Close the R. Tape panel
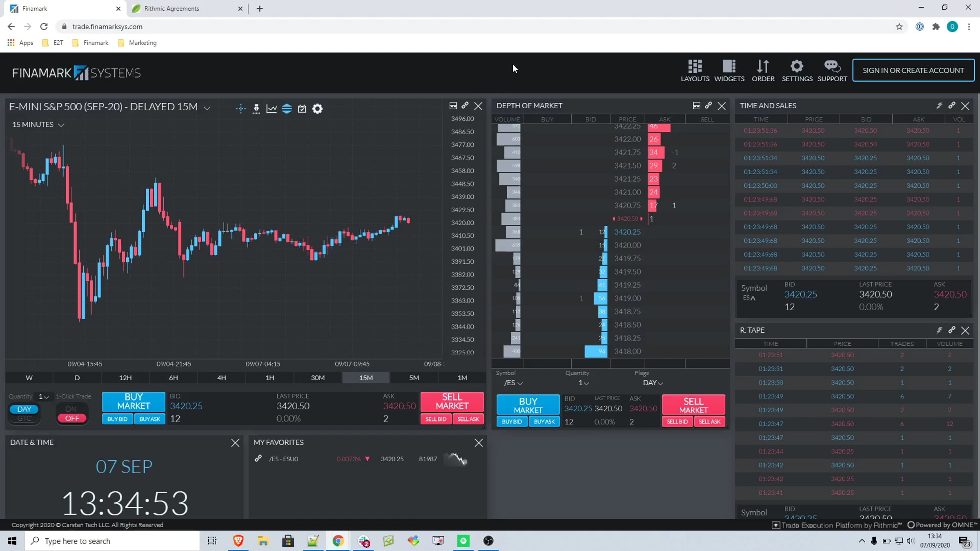This screenshot has width=980, height=551. tap(965, 331)
